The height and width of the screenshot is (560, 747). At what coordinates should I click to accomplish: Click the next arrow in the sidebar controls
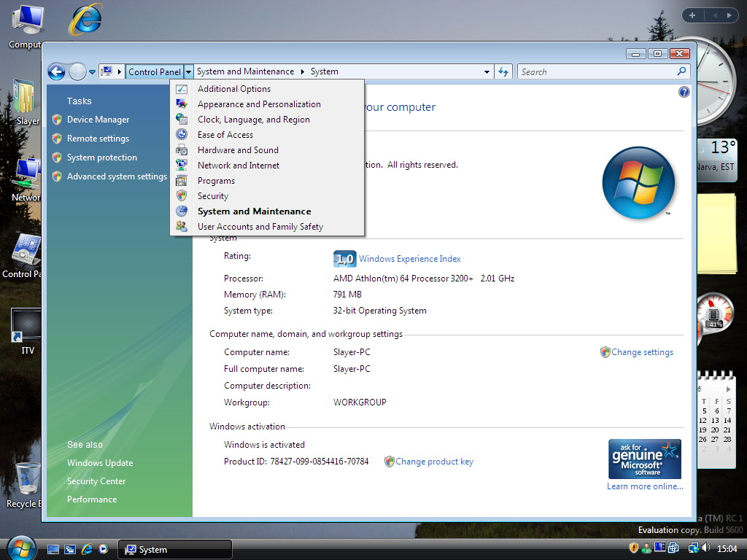point(729,15)
